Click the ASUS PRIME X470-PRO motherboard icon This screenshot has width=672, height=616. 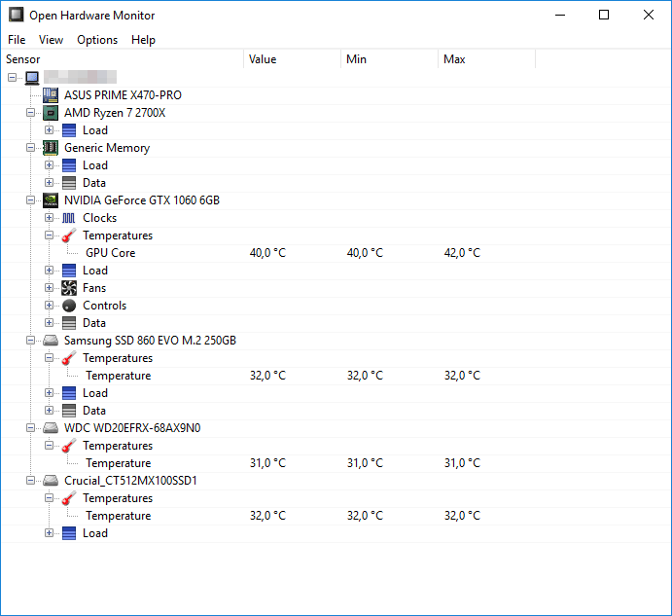point(51,95)
